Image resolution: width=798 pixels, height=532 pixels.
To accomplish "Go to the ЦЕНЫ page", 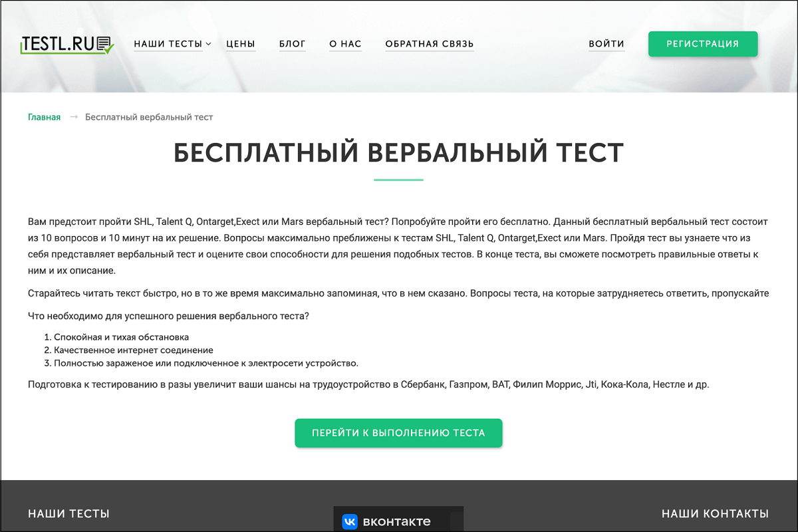I will click(x=241, y=44).
